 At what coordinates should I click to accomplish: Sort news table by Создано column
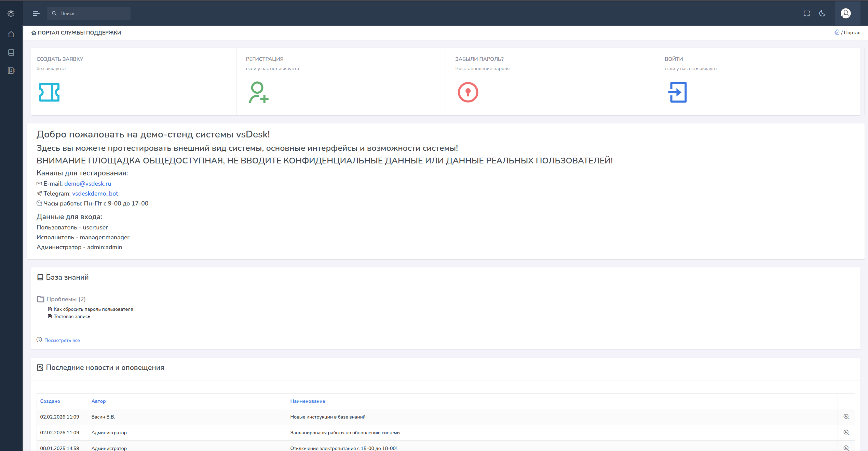click(50, 401)
